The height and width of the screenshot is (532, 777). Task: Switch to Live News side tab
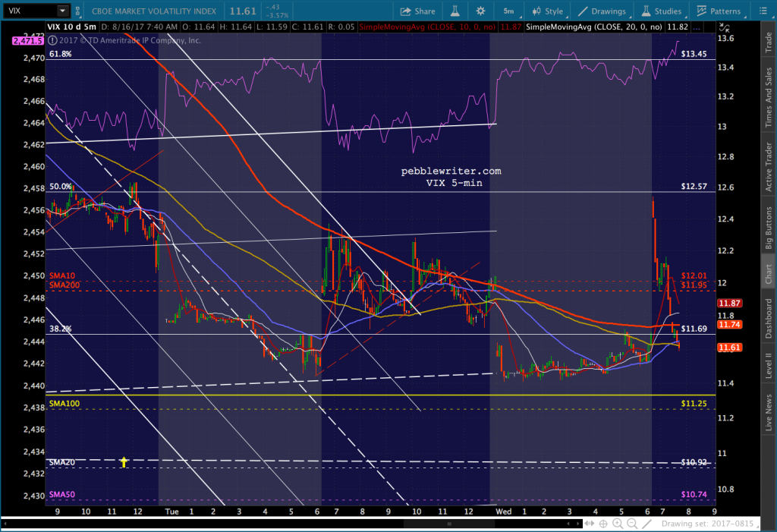(x=769, y=412)
